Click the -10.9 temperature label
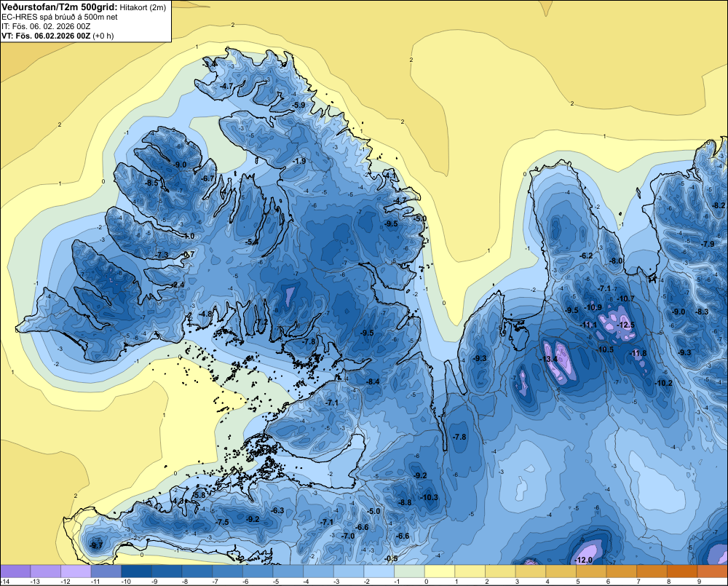The height and width of the screenshot is (586, 728). (x=593, y=307)
